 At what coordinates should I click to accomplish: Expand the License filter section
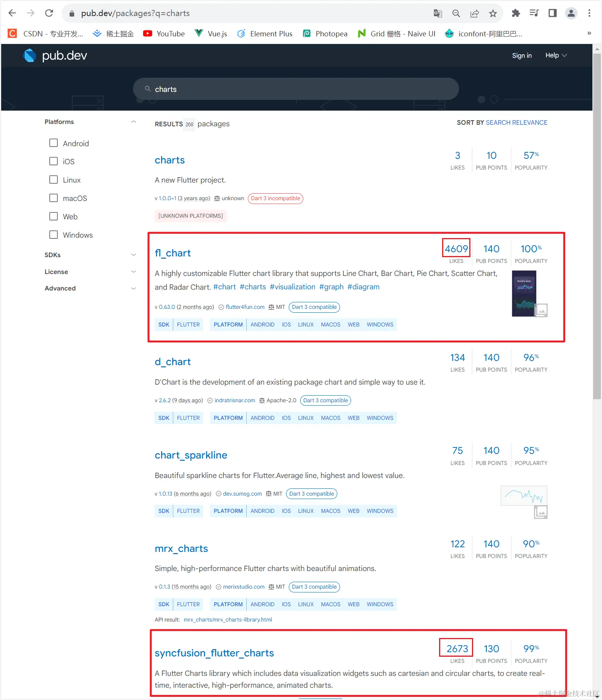133,272
